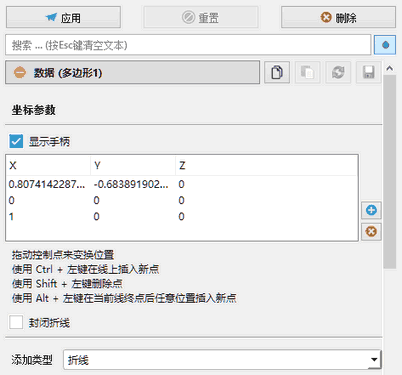402x375 pixels.
Task: Click the paste properties icon
Action: (307, 72)
